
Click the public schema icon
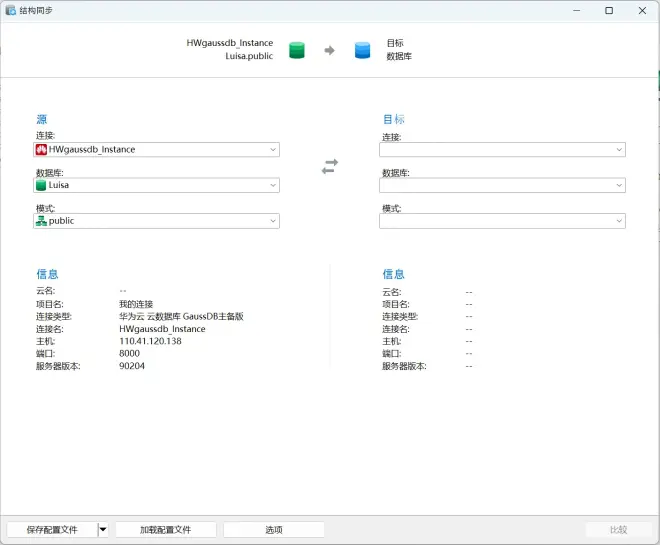41,221
